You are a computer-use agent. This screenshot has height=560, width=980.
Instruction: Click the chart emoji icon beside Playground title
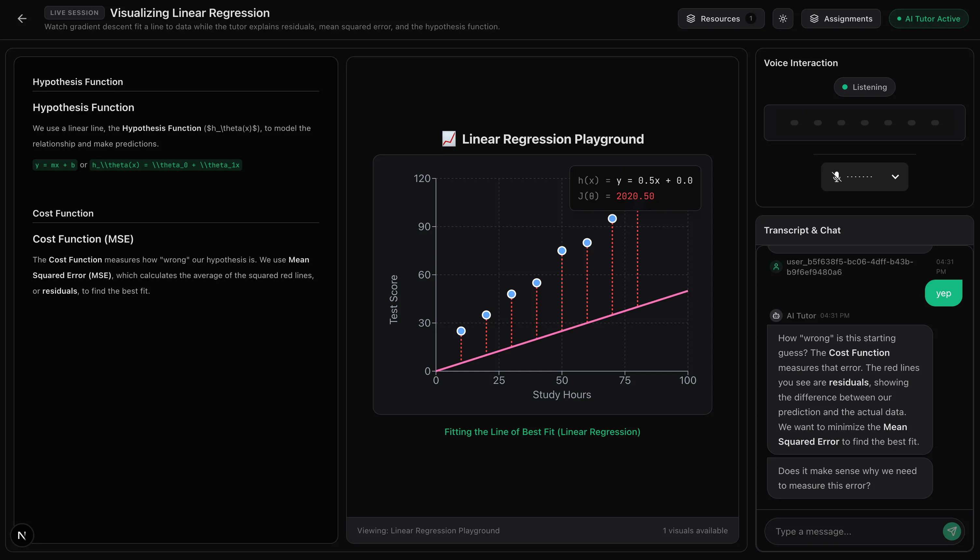[x=449, y=139]
